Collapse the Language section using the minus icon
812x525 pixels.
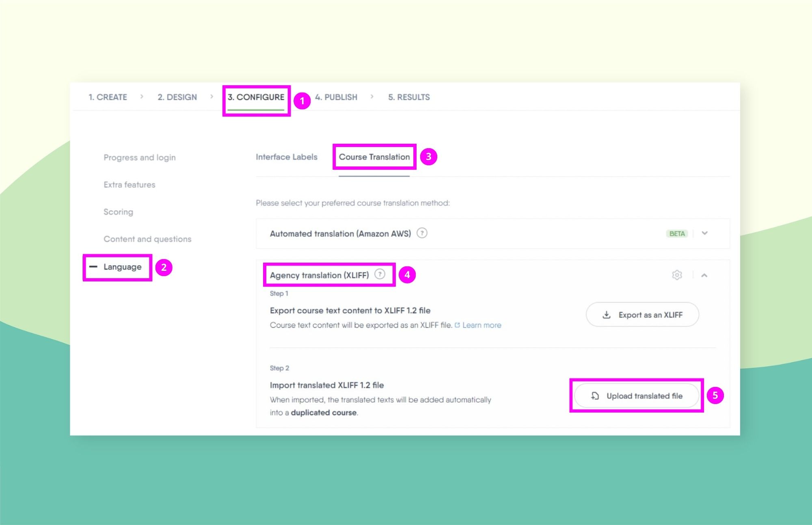93,267
